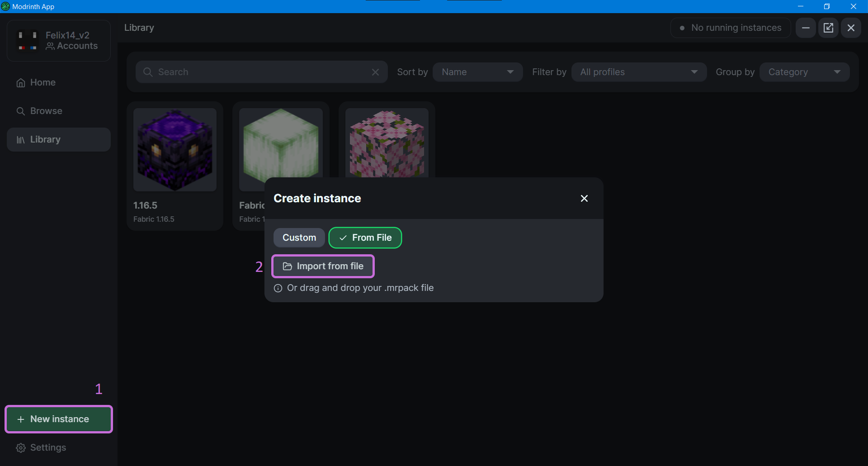The height and width of the screenshot is (466, 868).
Task: Go to the Library page
Action: click(59, 139)
